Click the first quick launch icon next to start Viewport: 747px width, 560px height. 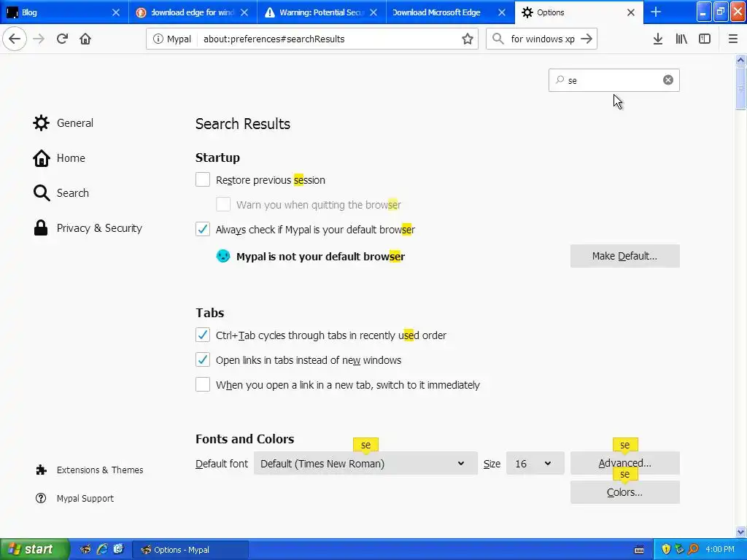85,549
